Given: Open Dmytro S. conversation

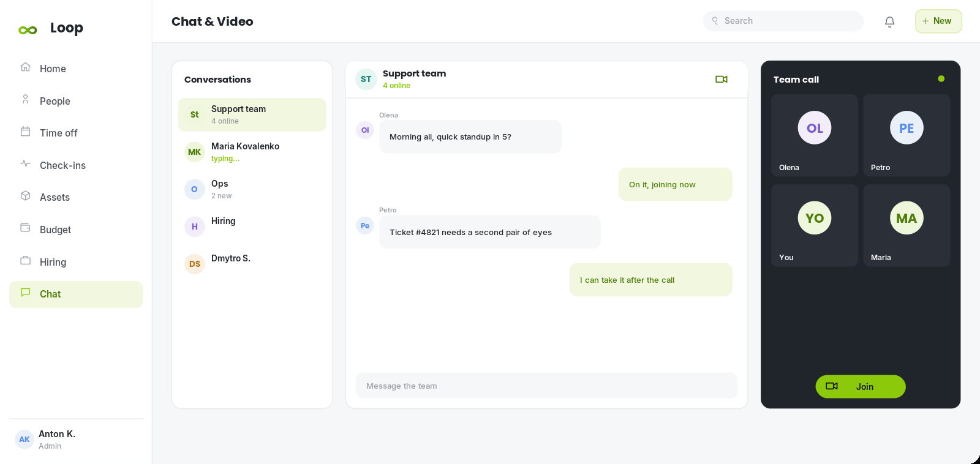Looking at the screenshot, I should click(252, 264).
